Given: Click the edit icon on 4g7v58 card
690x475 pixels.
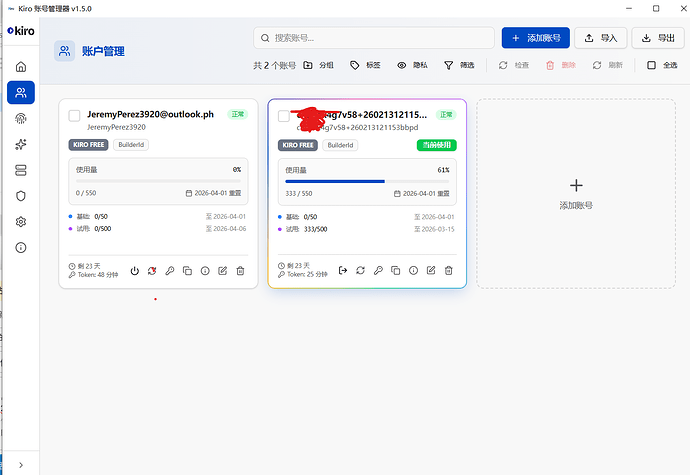Looking at the screenshot, I should pos(431,270).
